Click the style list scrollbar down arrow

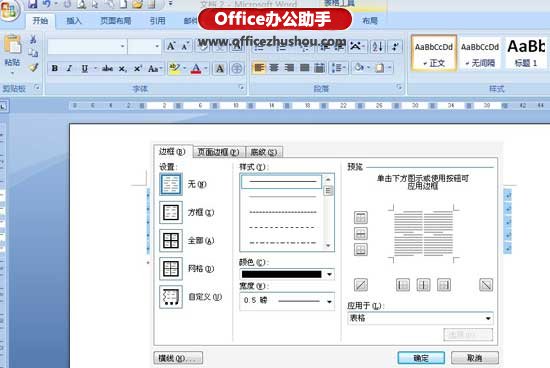pyautogui.click(x=328, y=246)
